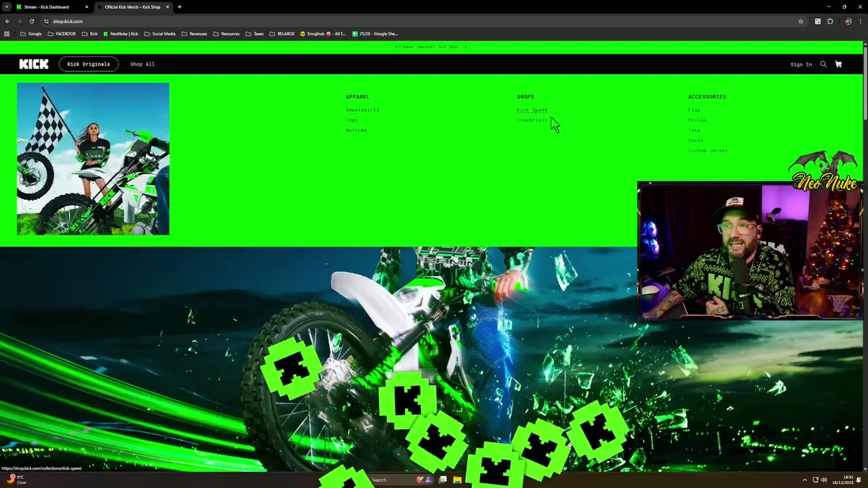Open the Essentials drop link
This screenshot has height=488, width=868.
[532, 120]
